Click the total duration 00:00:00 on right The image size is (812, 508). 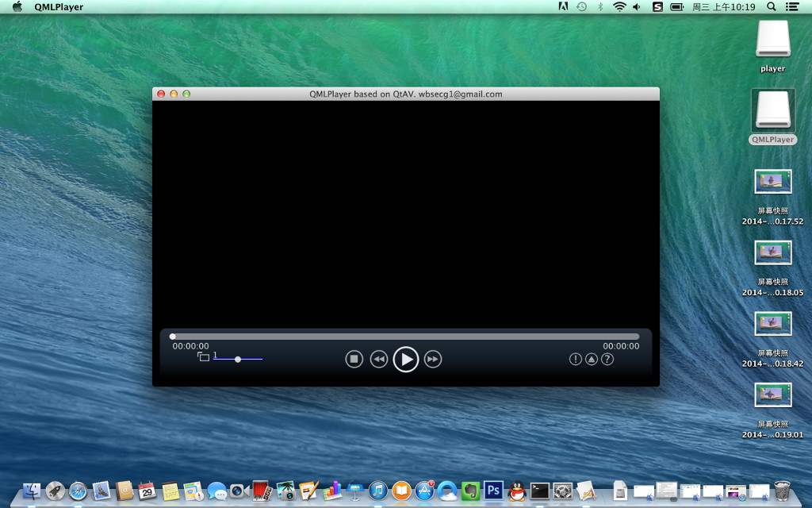pyautogui.click(x=621, y=346)
